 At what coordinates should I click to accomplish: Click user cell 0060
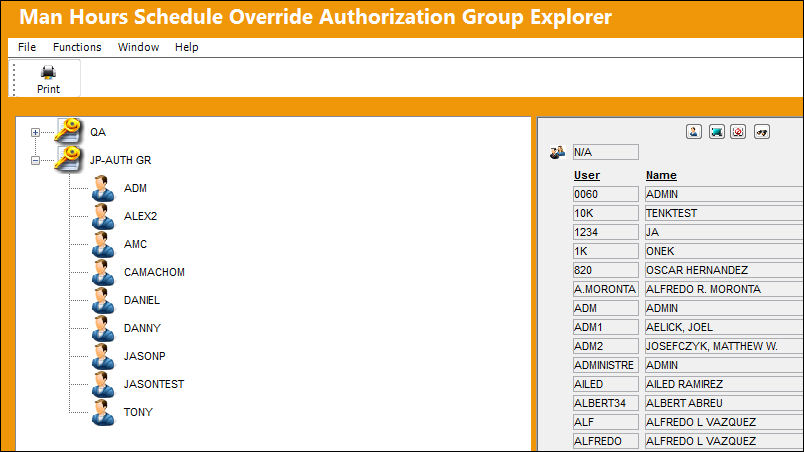[606, 194]
